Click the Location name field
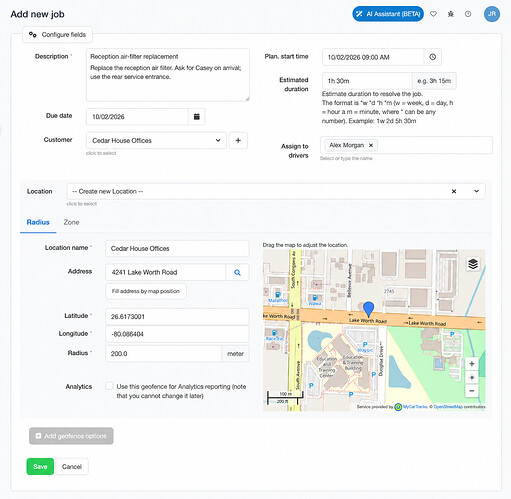This screenshot has height=499, width=511. (177, 249)
